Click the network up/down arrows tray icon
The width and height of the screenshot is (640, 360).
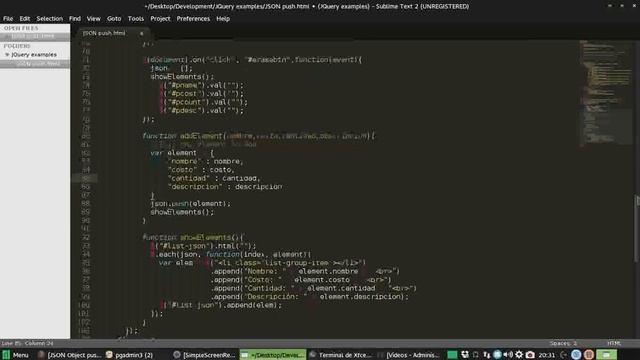coord(487,355)
